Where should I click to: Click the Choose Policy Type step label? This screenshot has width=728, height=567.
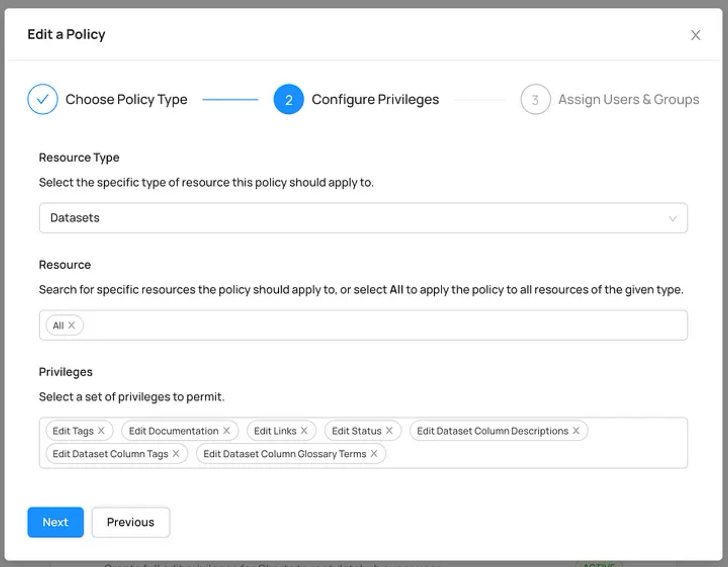pyautogui.click(x=126, y=99)
